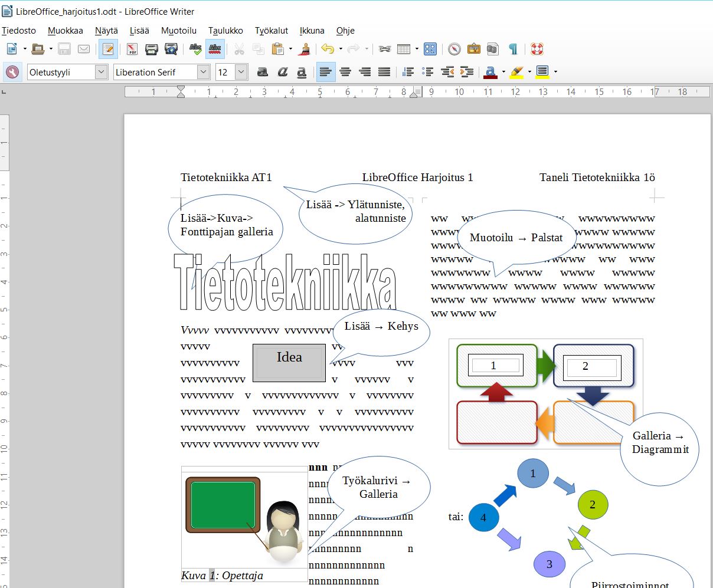713x588 pixels.
Task: Click the print preview icon
Action: click(x=171, y=49)
